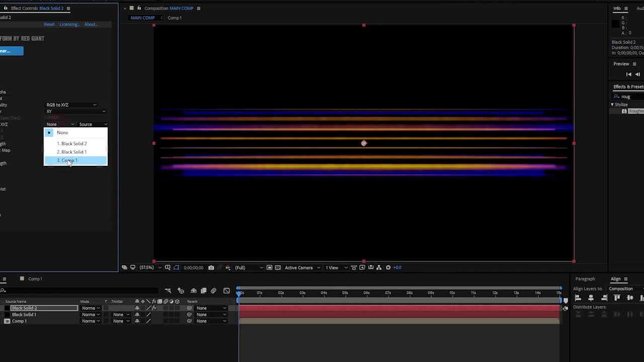Open the magnification ratio dropdown (57.5%)

pyautogui.click(x=150, y=267)
